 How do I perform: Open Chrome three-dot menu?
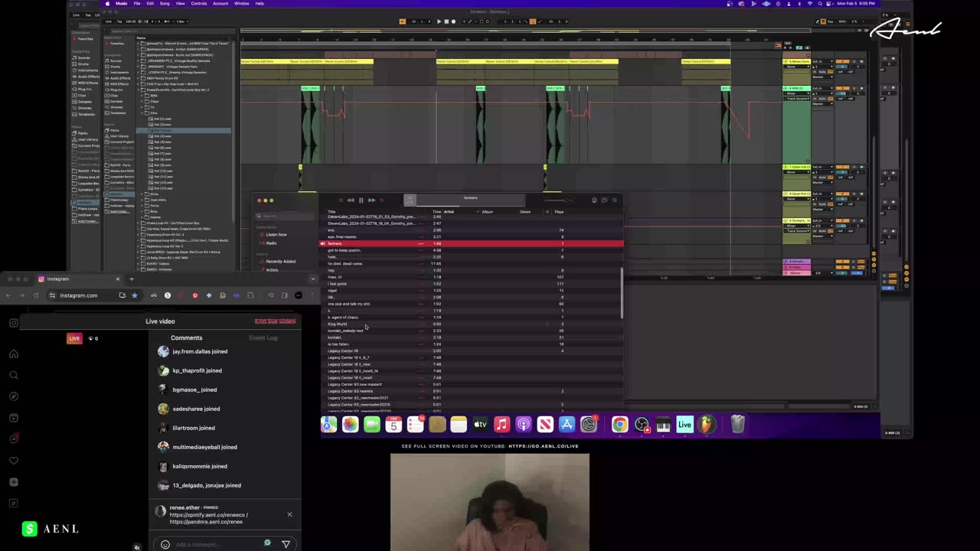pyautogui.click(x=312, y=295)
